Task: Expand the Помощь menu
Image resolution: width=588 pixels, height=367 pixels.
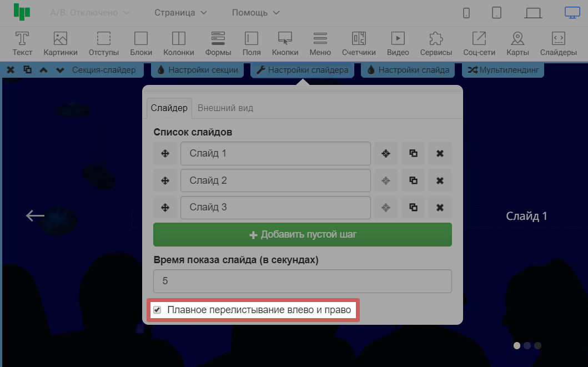Action: click(255, 12)
